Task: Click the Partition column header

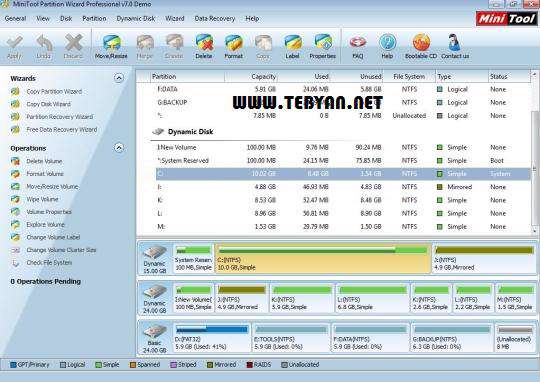Action: pos(187,76)
